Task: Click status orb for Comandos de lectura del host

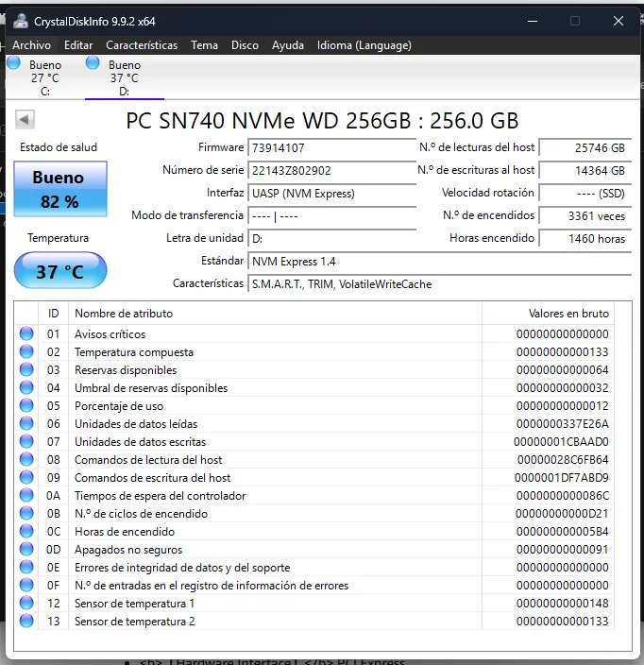Action: coord(26,459)
